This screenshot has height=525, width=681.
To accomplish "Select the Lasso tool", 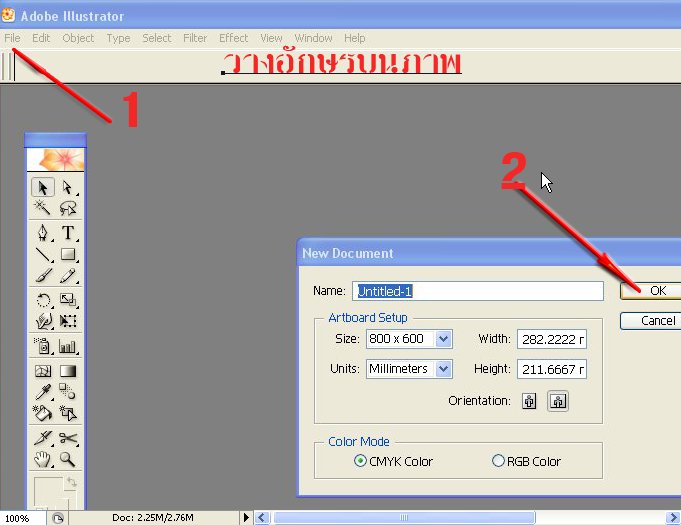I will [67, 208].
